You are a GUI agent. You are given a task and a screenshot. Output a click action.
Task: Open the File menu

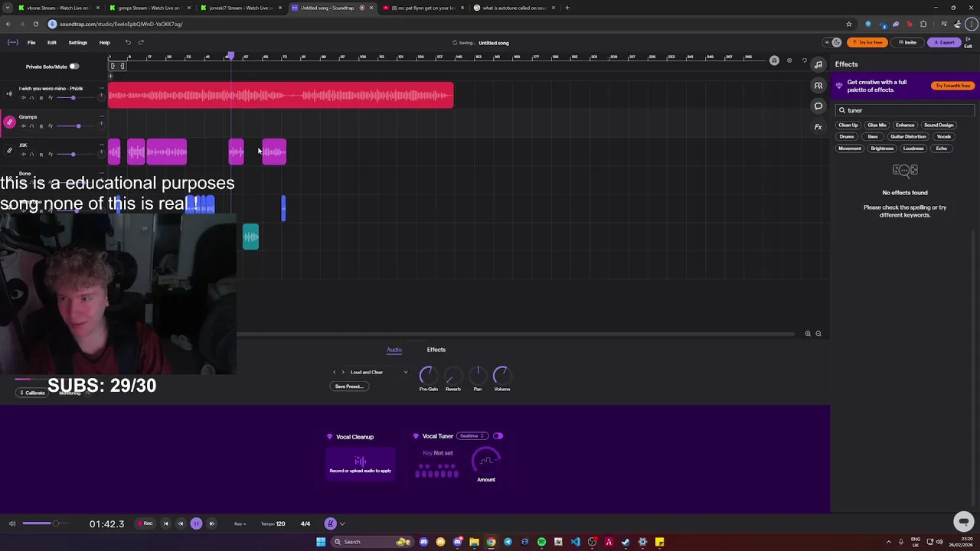pos(31,42)
